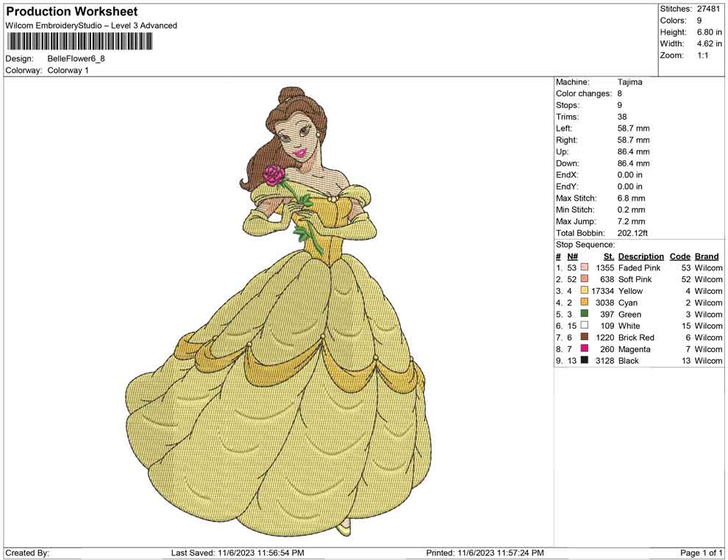The image size is (728, 560).
Task: Click the Brand column header
Action: coord(707,256)
